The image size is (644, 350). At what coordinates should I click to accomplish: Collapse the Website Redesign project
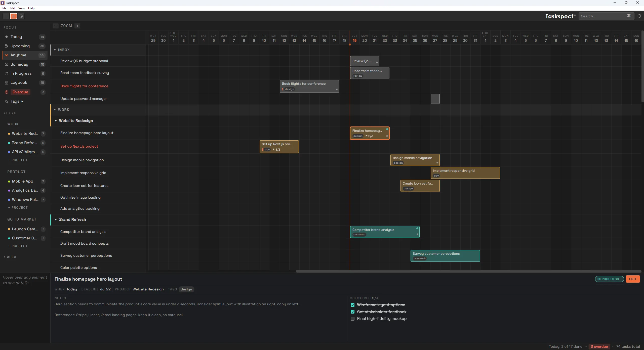coord(56,121)
